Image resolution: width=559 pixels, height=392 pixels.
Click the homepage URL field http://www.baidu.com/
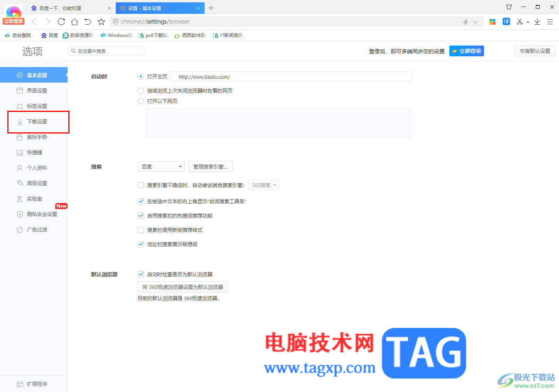(291, 76)
